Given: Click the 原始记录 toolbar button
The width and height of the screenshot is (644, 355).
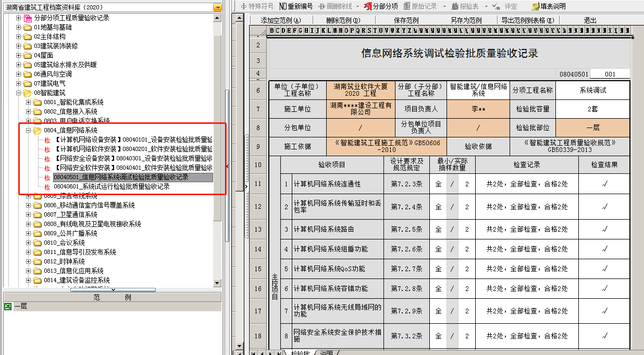Looking at the screenshot, I should [x=420, y=6].
